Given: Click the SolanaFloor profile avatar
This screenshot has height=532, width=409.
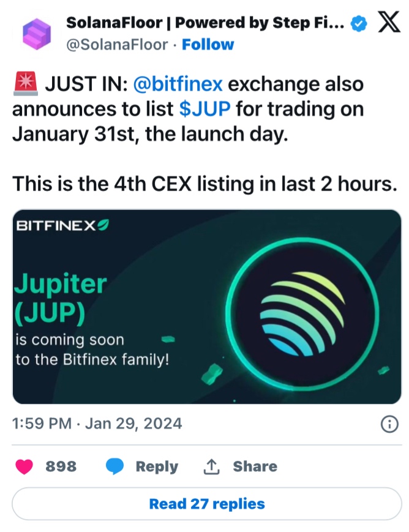Looking at the screenshot, I should point(37,34).
